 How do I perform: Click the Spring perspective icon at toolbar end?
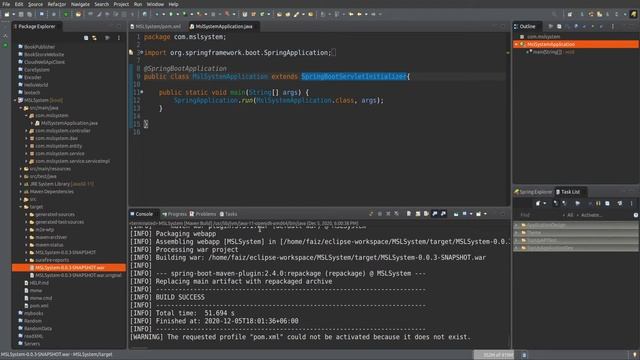pos(633,14)
